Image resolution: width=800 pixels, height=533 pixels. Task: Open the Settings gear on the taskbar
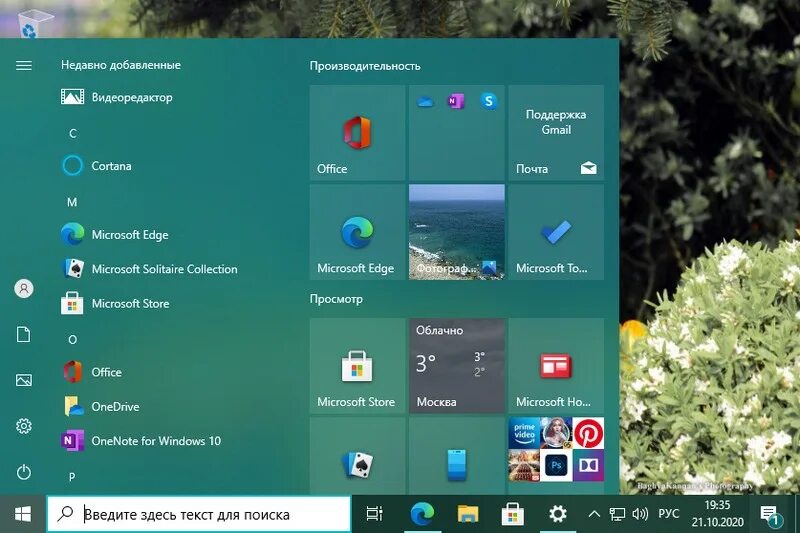(557, 514)
